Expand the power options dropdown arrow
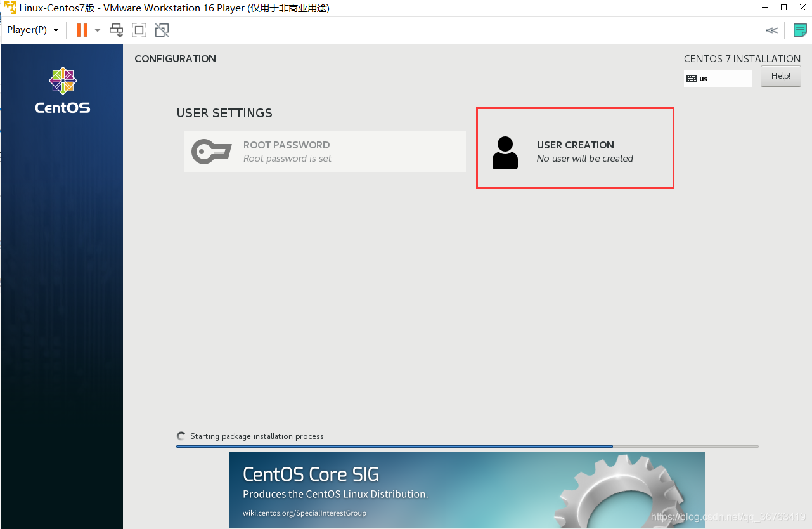The width and height of the screenshot is (812, 529). point(98,30)
